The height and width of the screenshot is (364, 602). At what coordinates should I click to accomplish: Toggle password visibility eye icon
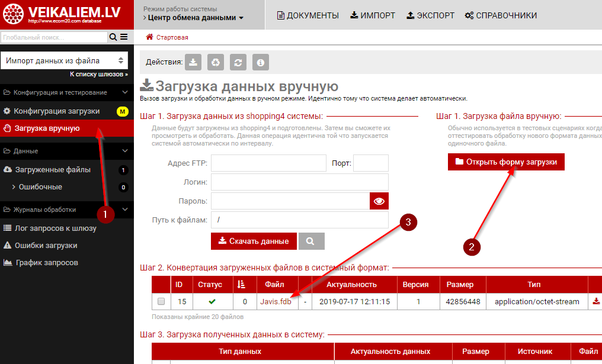tap(379, 201)
